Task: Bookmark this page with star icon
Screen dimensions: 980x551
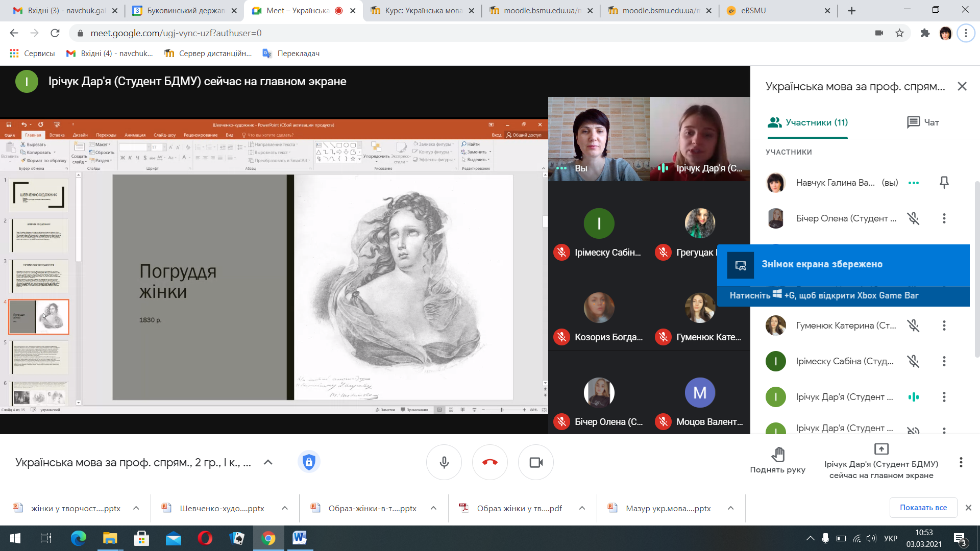Action: pos(899,33)
